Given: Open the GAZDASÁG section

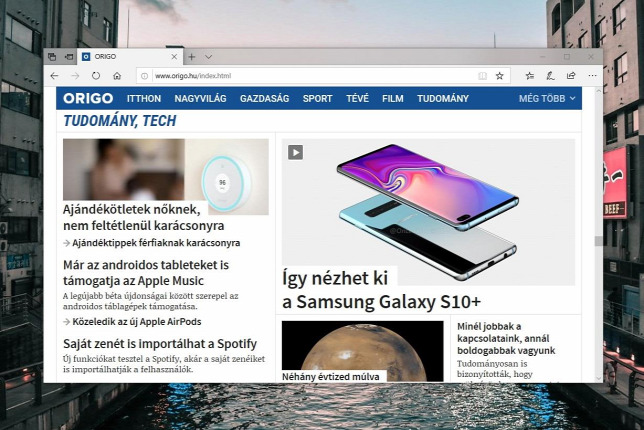Looking at the screenshot, I should click(264, 99).
